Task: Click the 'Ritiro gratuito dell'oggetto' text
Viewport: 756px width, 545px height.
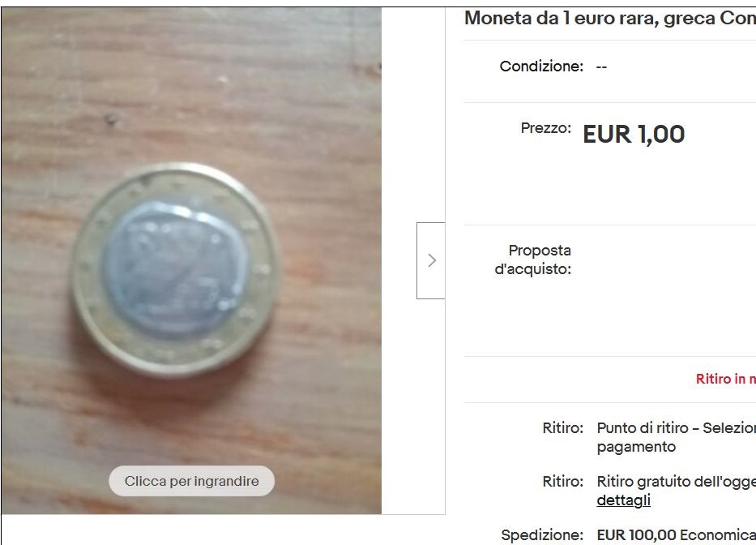Action: pyautogui.click(x=677, y=481)
